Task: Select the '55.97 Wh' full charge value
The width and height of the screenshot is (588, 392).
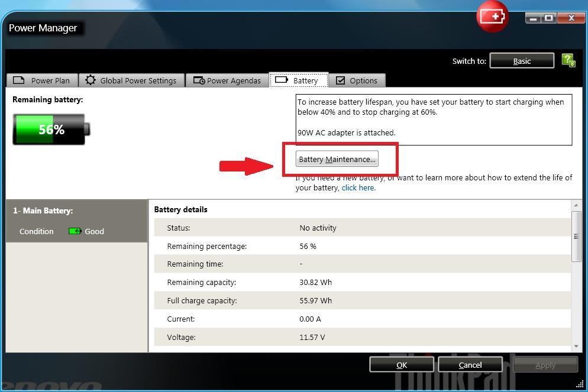Action: coord(315,300)
